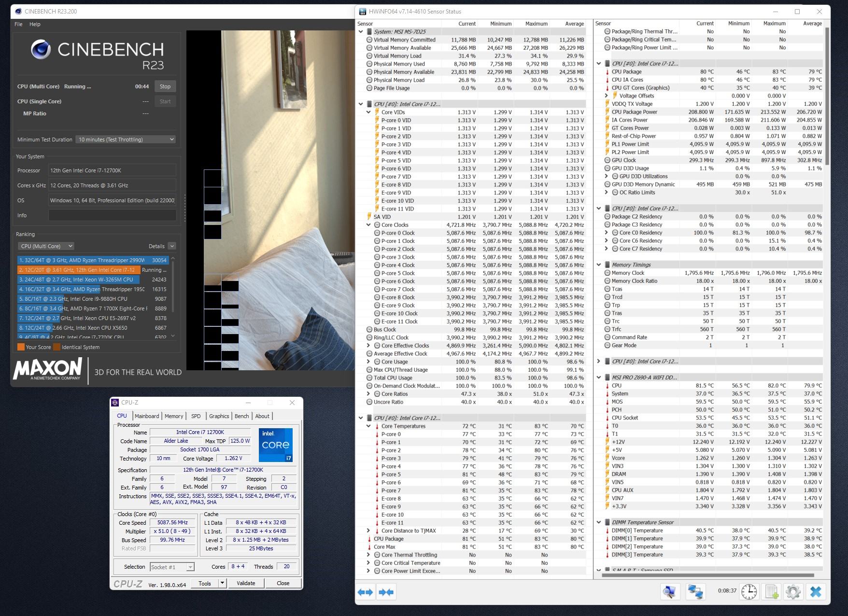Click the clock icon beside Bus Clock row
The height and width of the screenshot is (616, 848).
(369, 330)
